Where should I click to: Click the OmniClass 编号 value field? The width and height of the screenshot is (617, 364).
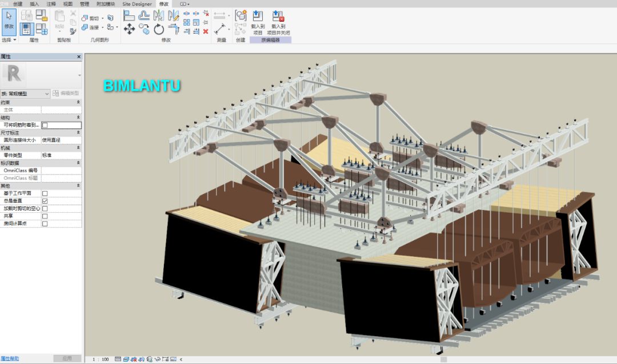coord(61,171)
